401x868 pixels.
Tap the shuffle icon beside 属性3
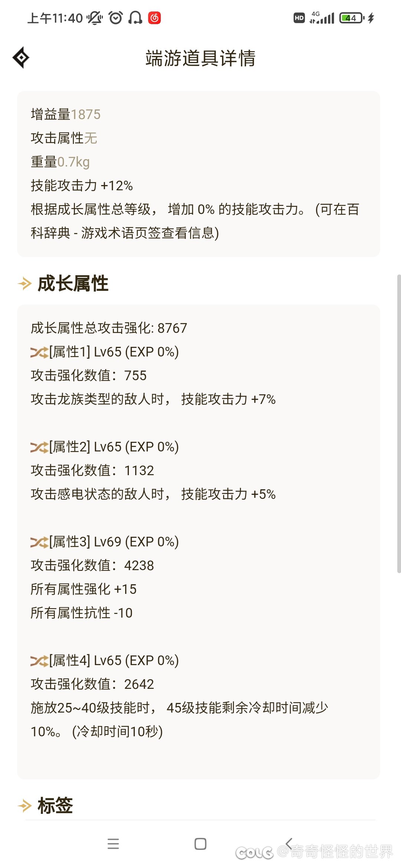pos(39,542)
